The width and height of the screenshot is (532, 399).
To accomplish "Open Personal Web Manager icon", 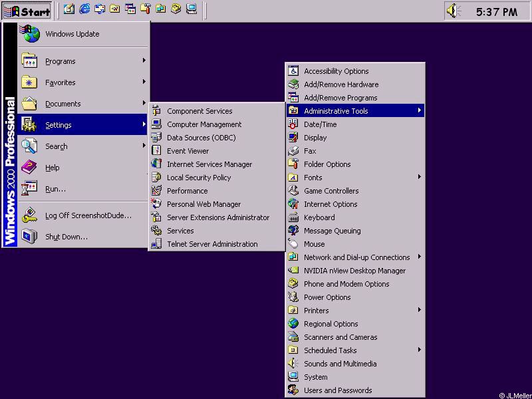I will 156,203.
